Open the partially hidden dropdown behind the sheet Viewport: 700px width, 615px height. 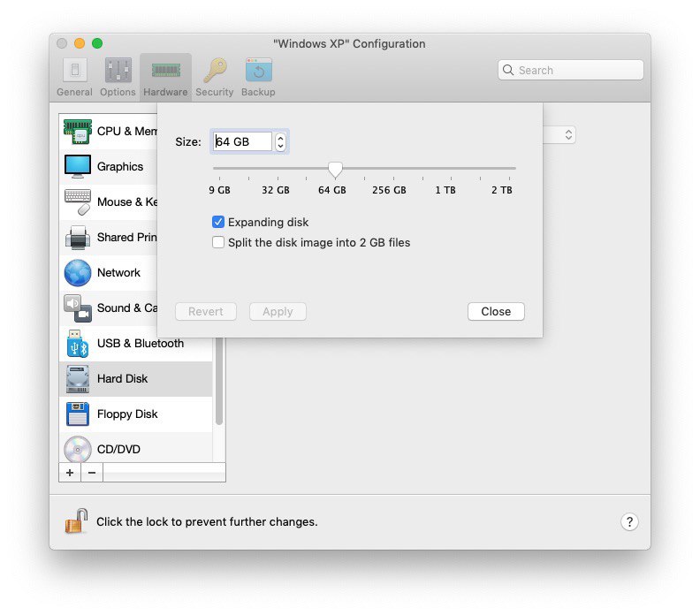point(559,135)
